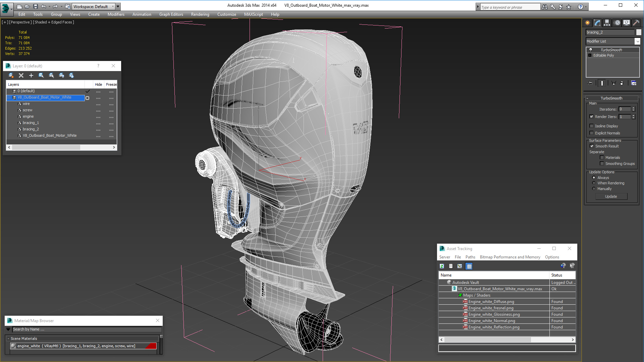Screen dimensions: 644x362
Task: Collapse the V8_Outboard_Boat_Motor_White layer tree
Action: point(9,98)
